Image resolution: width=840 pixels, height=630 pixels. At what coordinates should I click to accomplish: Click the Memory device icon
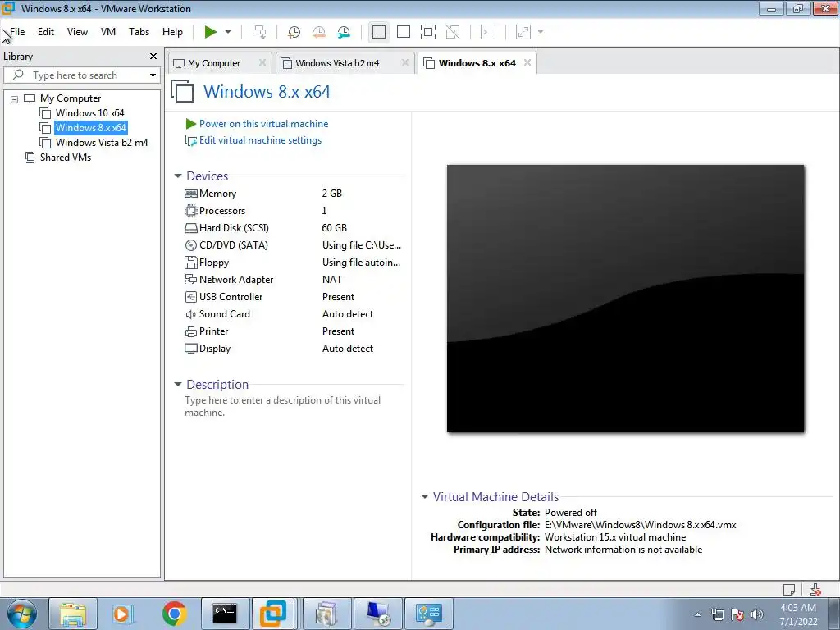tap(190, 194)
